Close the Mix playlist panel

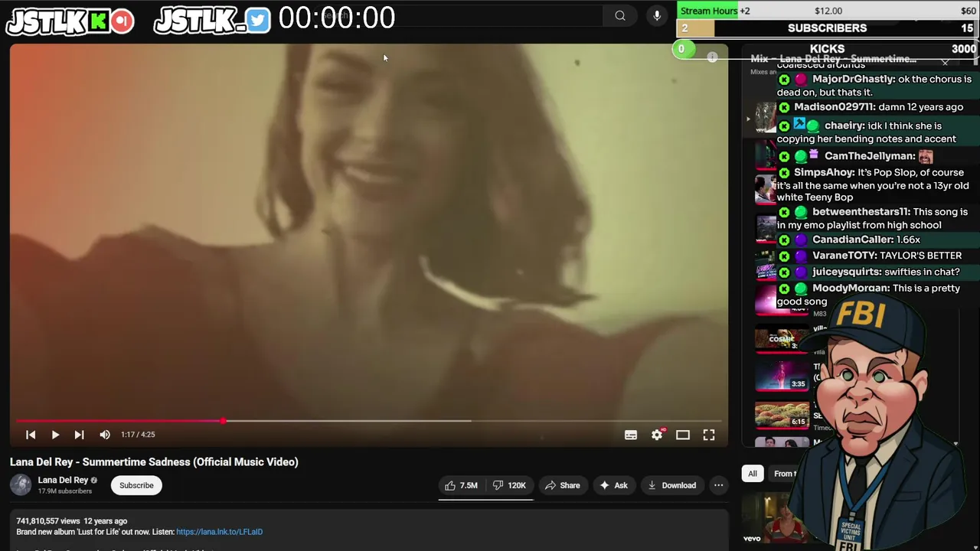[x=945, y=62]
